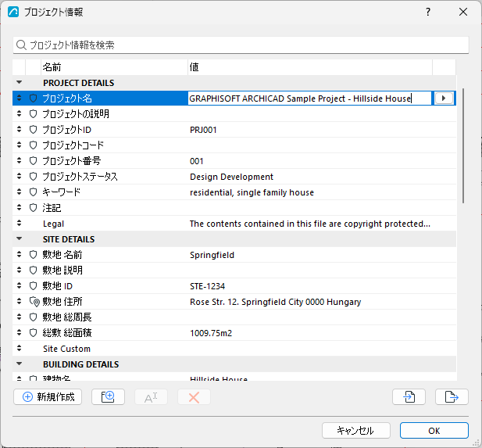The height and width of the screenshot is (448, 482).
Task: Click the help question mark icon
Action: click(428, 12)
